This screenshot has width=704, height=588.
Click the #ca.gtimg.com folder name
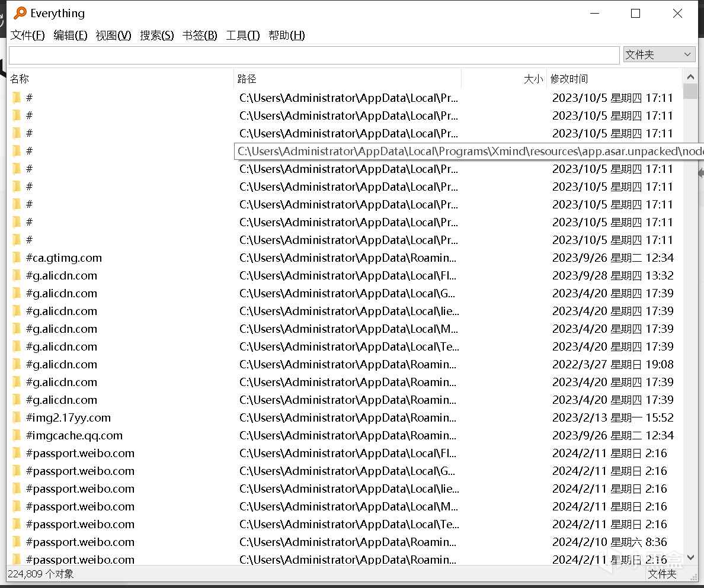pos(64,258)
